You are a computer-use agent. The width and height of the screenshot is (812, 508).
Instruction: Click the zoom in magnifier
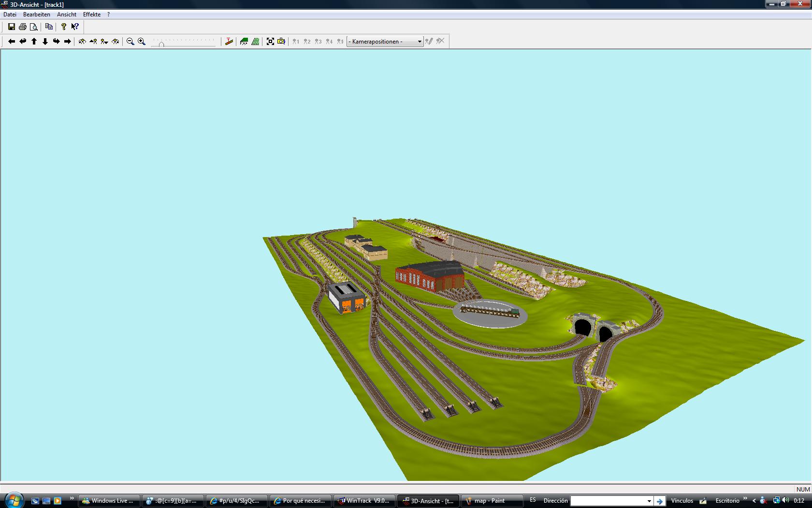pyautogui.click(x=142, y=42)
